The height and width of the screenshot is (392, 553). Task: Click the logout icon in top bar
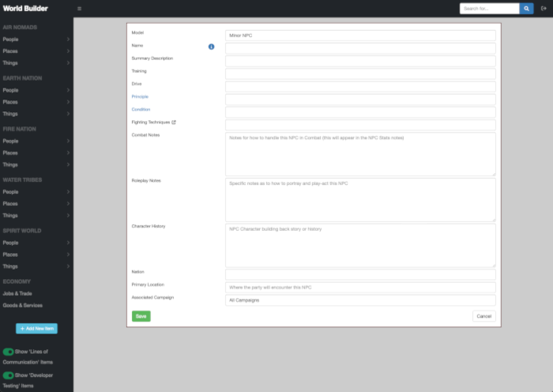544,9
